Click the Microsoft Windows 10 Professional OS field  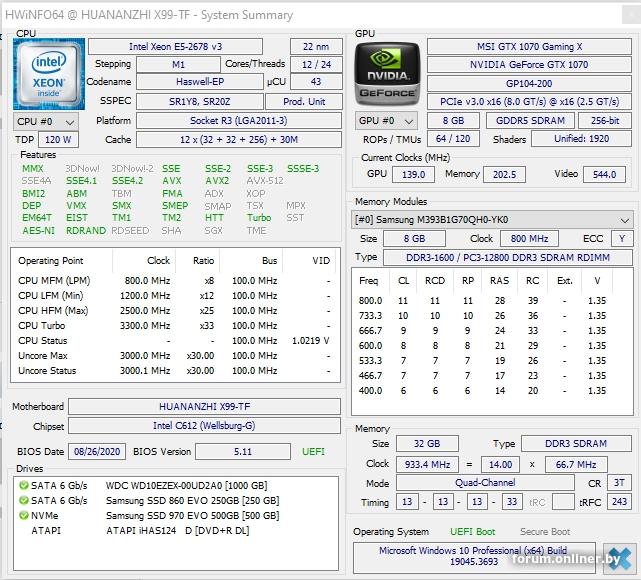474,556
